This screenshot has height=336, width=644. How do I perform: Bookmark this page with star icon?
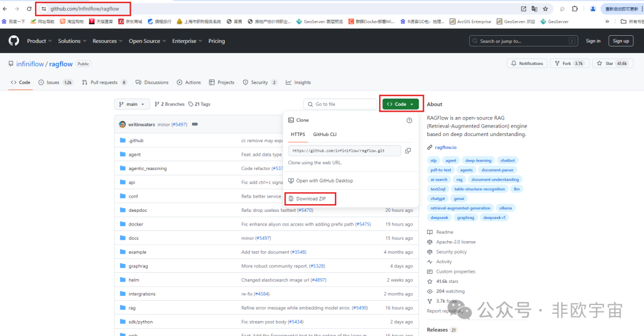[x=546, y=8]
